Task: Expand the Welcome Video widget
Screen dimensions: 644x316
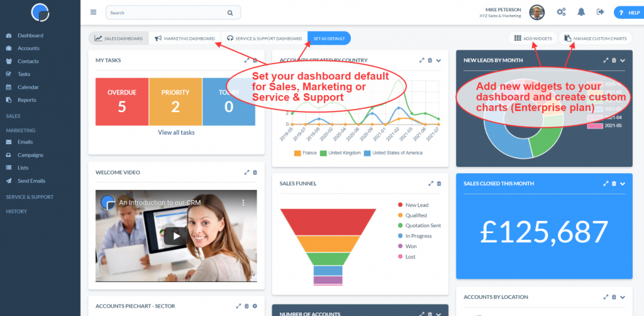Action: coord(247,172)
